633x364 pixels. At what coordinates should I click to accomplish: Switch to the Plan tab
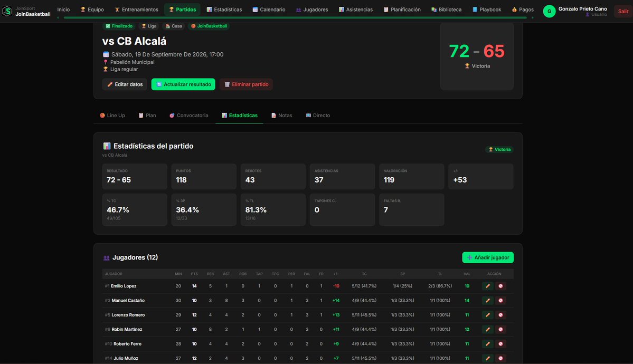pyautogui.click(x=147, y=116)
